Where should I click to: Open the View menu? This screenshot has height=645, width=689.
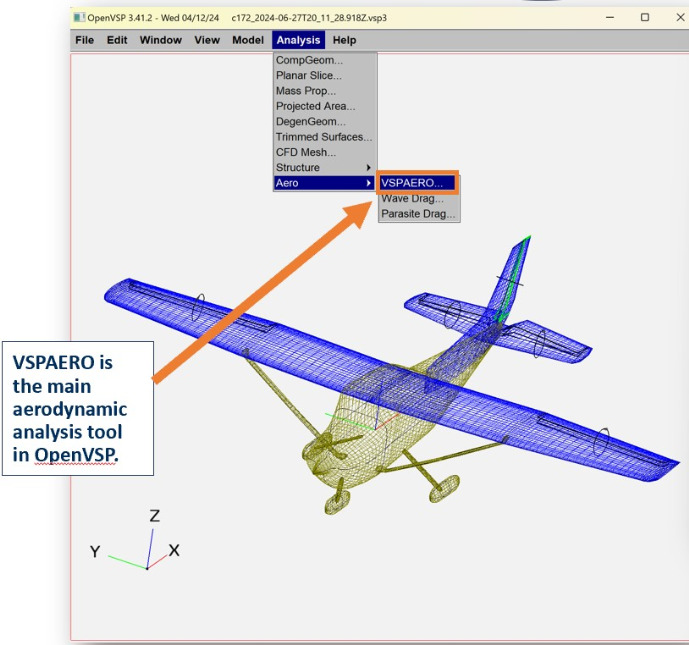[207, 40]
